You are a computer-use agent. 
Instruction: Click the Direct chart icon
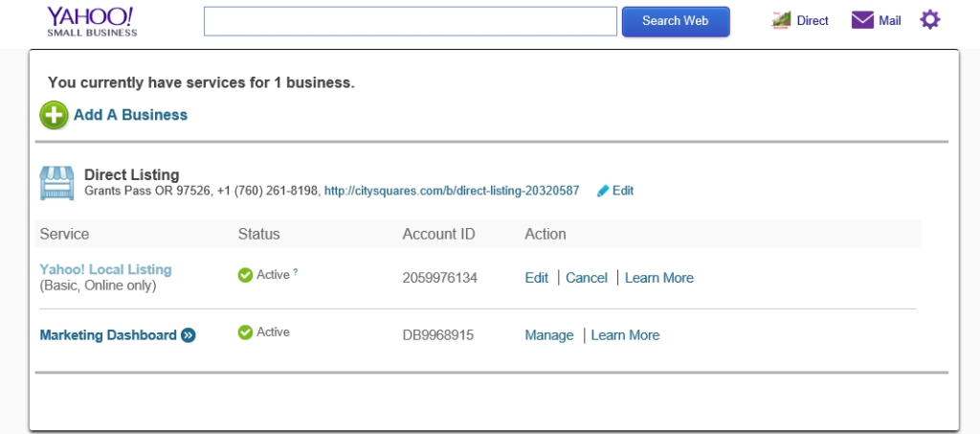pyautogui.click(x=781, y=20)
